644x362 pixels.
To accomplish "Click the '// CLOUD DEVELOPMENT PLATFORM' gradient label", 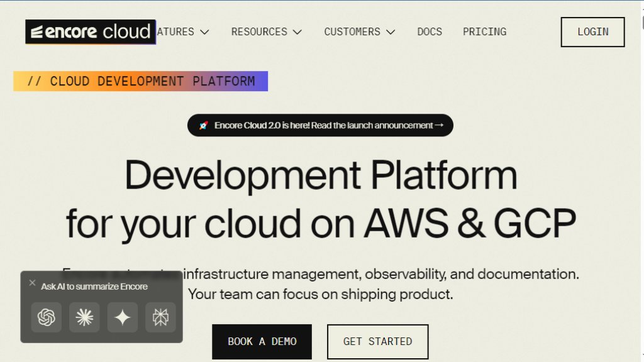I will tap(140, 81).
